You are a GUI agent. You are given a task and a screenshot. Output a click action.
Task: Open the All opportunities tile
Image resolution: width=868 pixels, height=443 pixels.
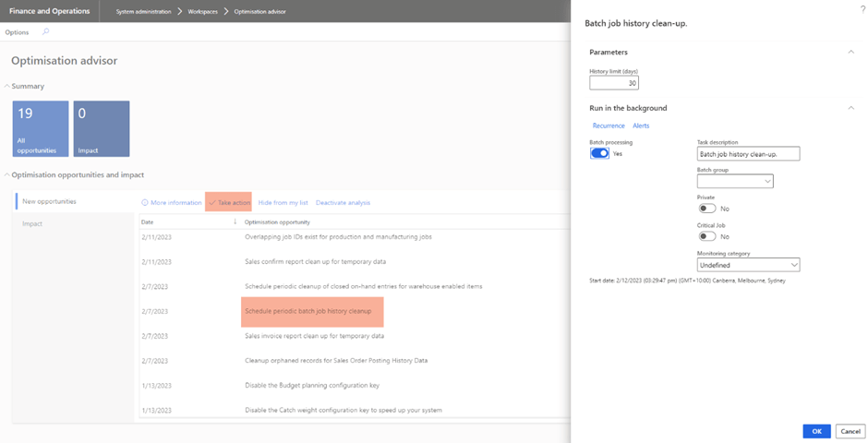pos(40,128)
